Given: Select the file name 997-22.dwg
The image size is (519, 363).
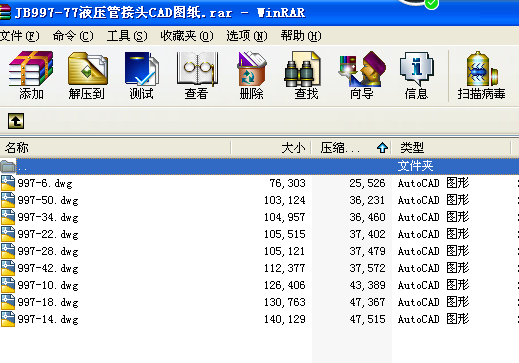Looking at the screenshot, I should (x=48, y=234).
